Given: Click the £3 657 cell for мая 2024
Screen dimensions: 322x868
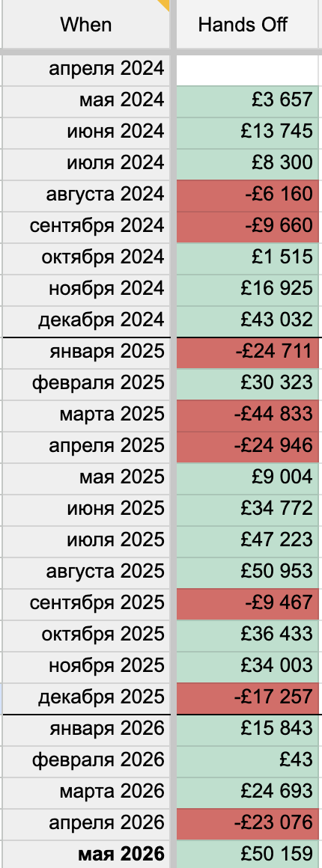Looking at the screenshot, I should pos(249,100).
